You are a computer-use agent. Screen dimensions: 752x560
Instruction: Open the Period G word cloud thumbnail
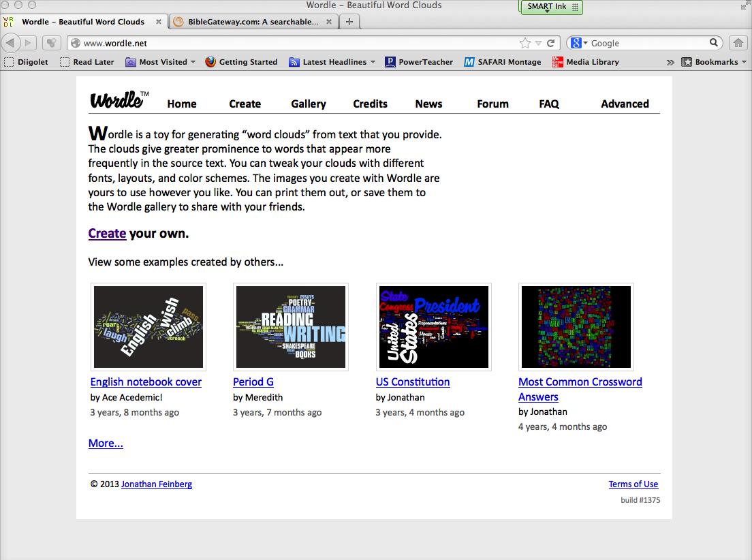291,327
